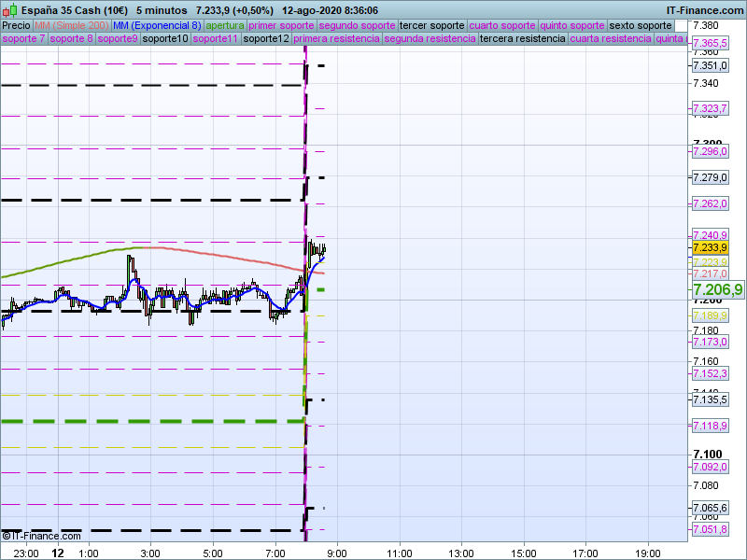Select the Precio legend label
Image resolution: width=747 pixels, height=560 pixels.
point(16,25)
